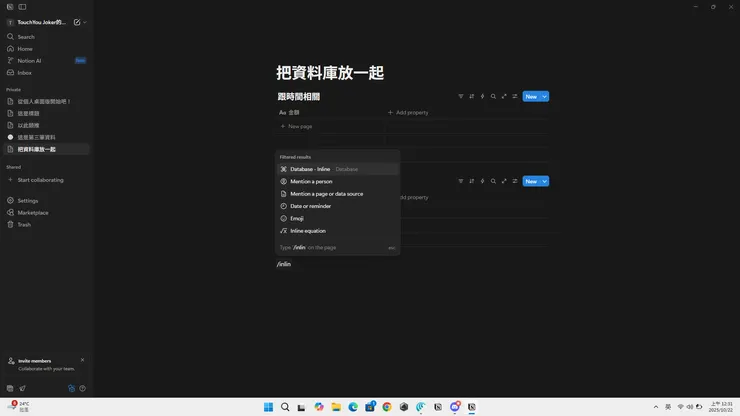Screen dimensions: 740x416
Task: Click the page title 把資料庫放一起
Action: pyautogui.click(x=330, y=73)
